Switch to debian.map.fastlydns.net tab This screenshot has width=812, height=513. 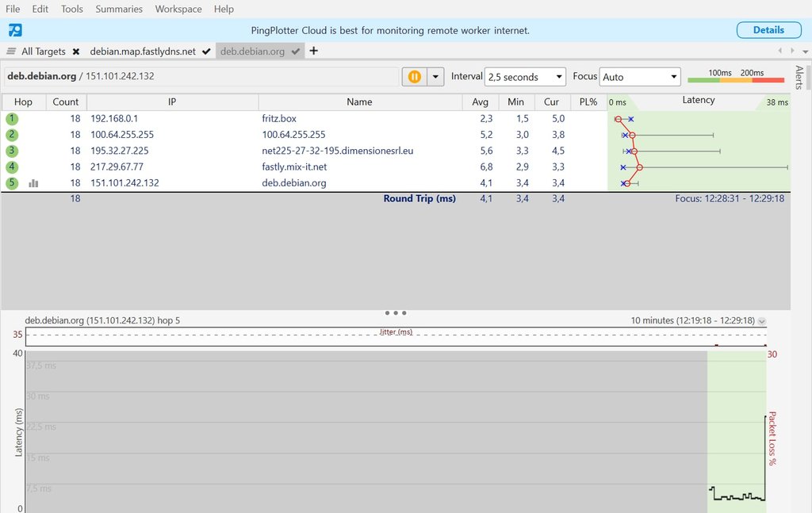pyautogui.click(x=143, y=52)
